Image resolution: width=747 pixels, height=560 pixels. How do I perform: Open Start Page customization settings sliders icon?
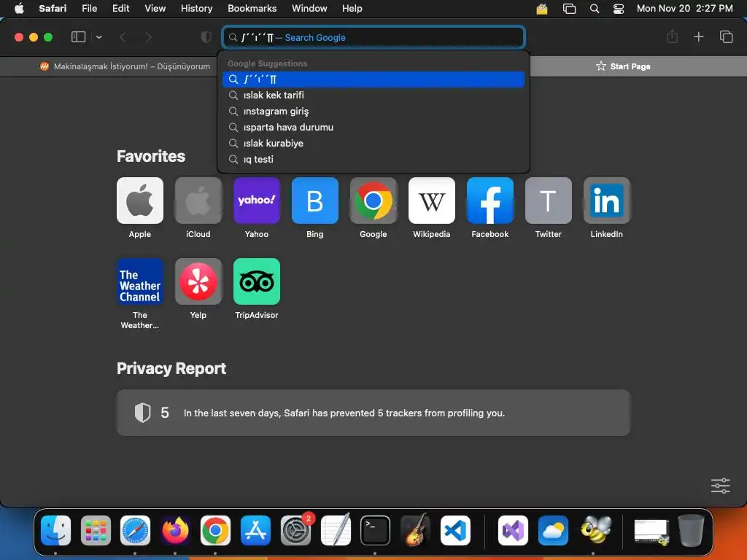click(x=720, y=485)
